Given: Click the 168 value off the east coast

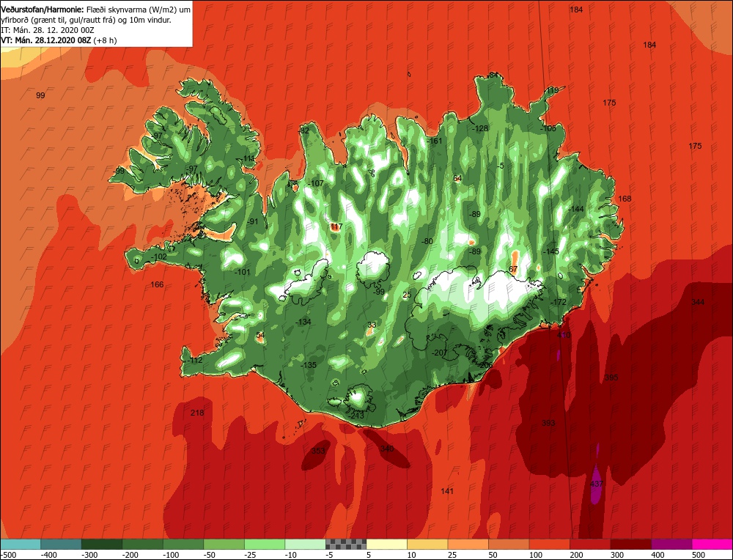Looking at the screenshot, I should (x=625, y=199).
